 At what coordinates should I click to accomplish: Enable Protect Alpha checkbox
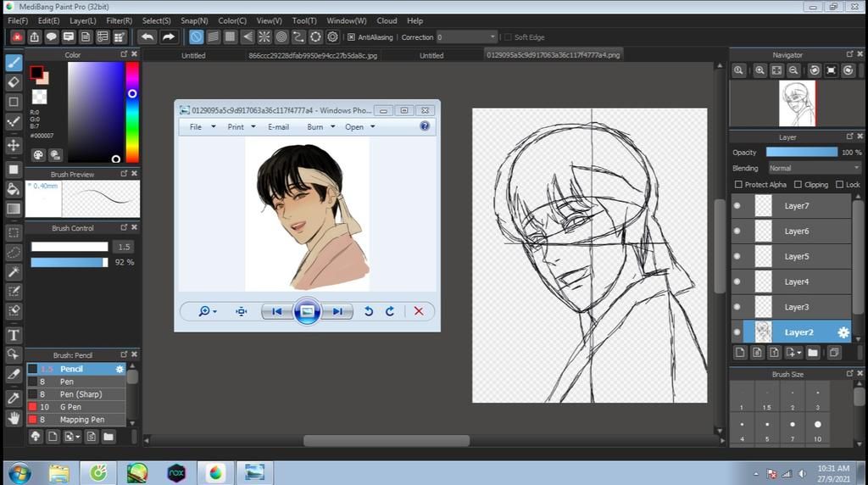pos(738,184)
